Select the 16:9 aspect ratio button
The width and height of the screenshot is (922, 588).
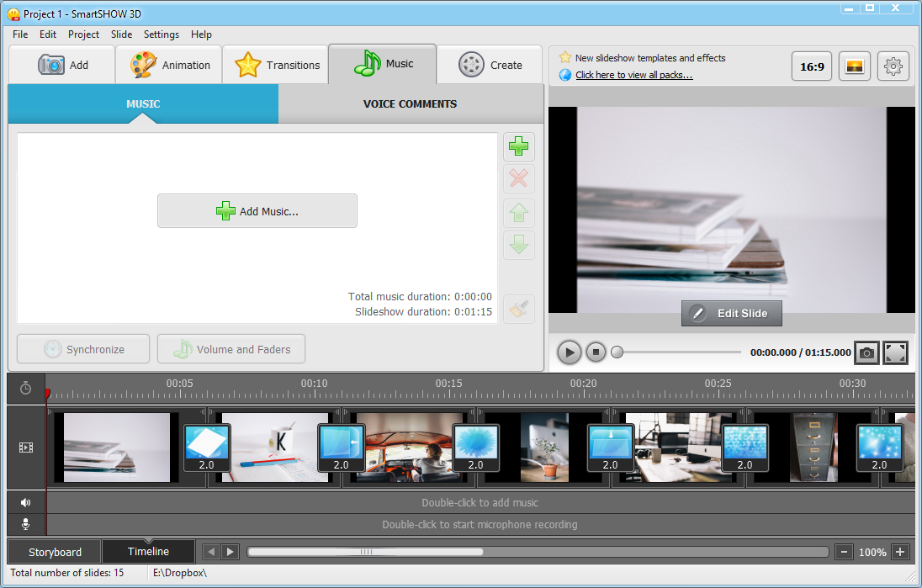pyautogui.click(x=812, y=66)
